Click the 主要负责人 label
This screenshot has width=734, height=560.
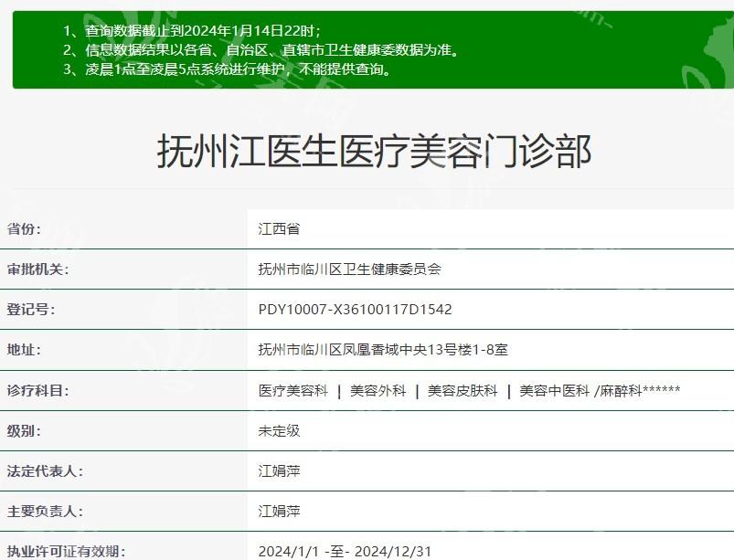pyautogui.click(x=45, y=512)
